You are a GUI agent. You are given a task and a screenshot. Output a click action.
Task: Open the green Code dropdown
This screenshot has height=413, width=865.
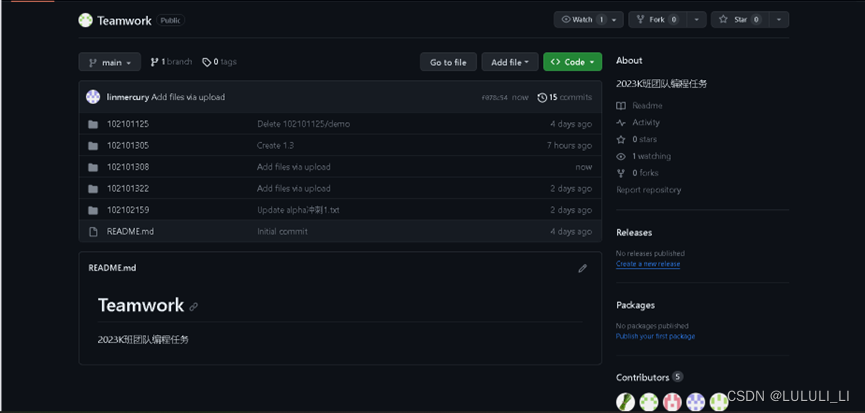pyautogui.click(x=573, y=62)
